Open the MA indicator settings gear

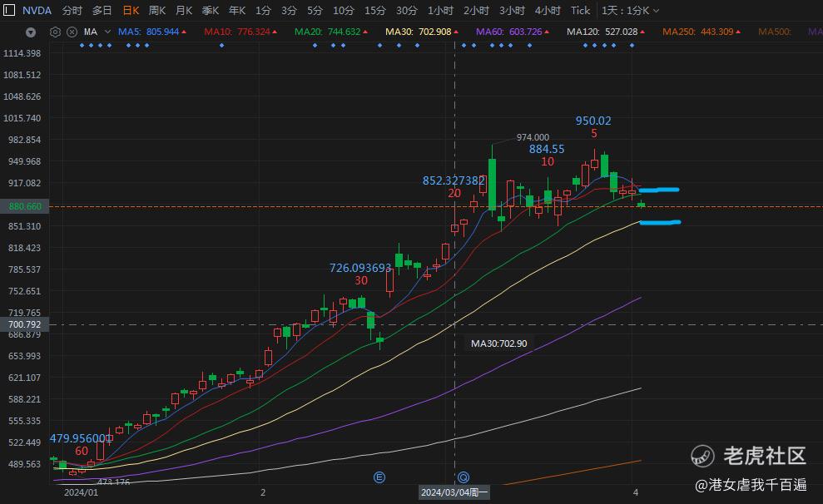coord(55,32)
